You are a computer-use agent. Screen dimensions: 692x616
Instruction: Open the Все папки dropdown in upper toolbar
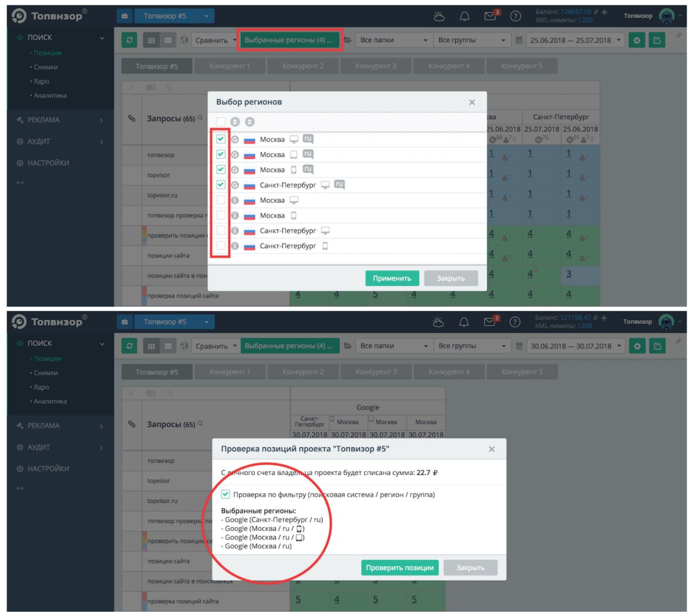coord(393,40)
